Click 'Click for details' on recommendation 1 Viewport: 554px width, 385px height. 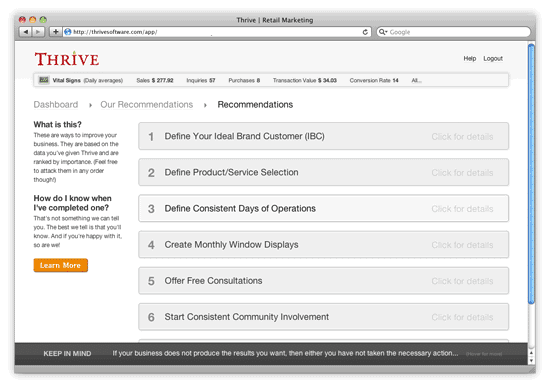(462, 137)
